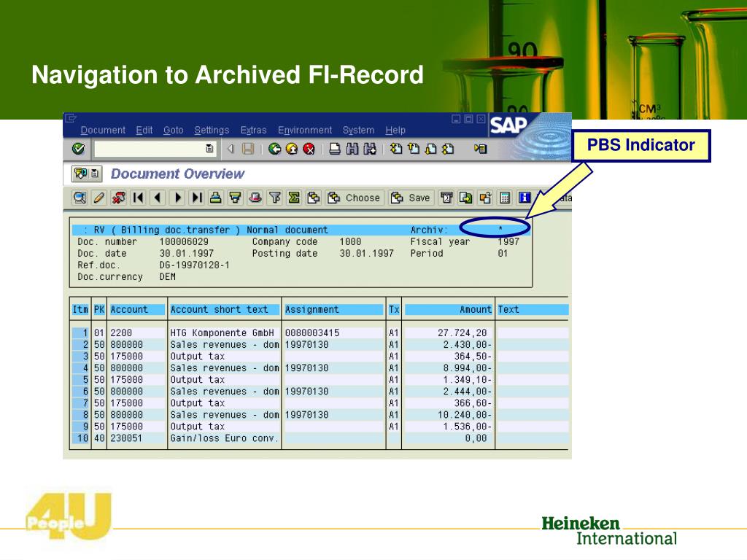Click the Amount column header
The height and width of the screenshot is (560, 747).
pos(449,309)
